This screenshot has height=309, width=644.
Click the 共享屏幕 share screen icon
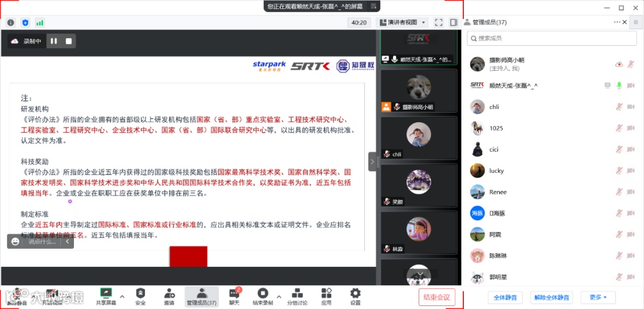coord(106,296)
